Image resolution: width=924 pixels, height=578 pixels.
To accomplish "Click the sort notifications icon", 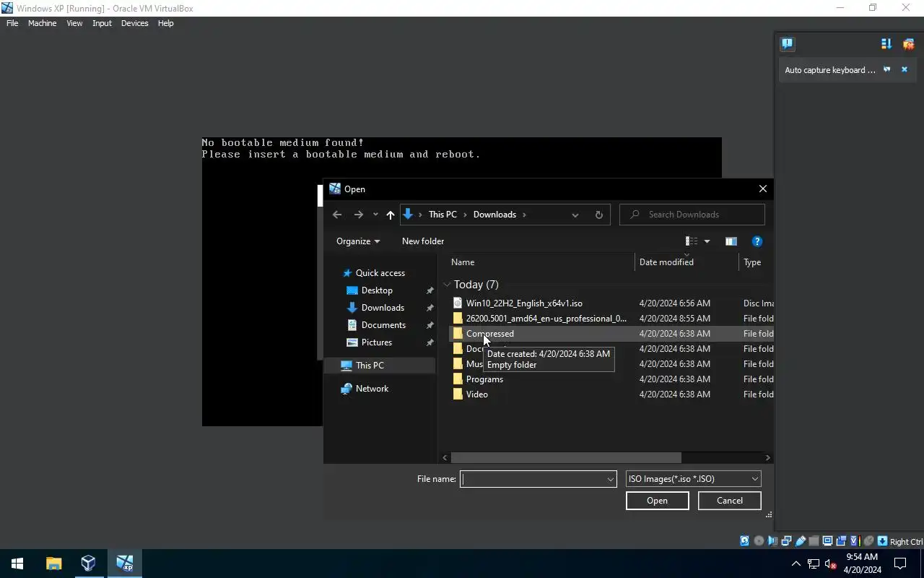I will tap(886, 43).
